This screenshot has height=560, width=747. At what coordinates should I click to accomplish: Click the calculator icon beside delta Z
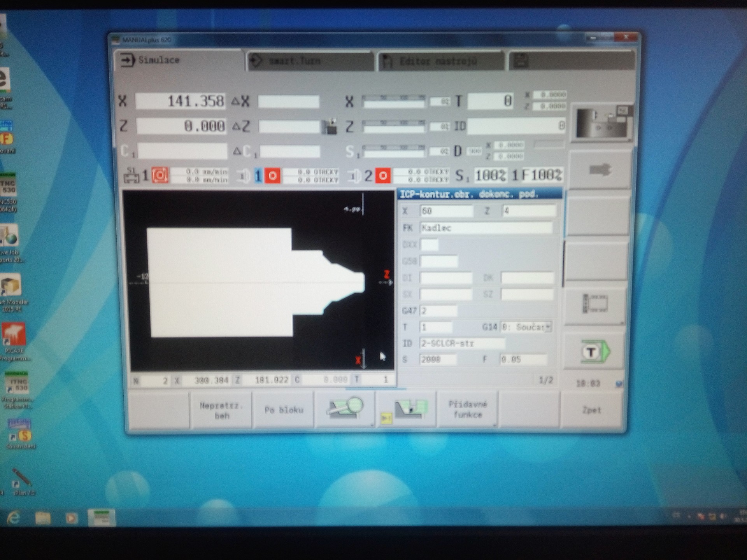(330, 126)
